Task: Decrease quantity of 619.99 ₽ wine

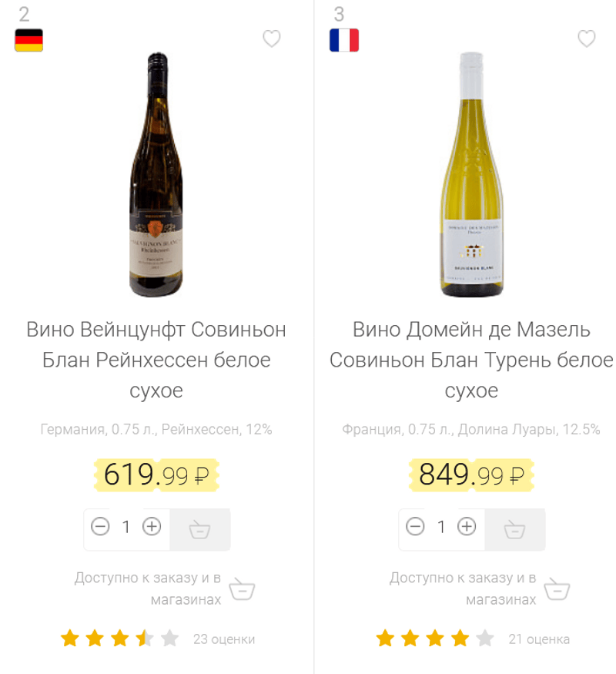Action: (100, 527)
